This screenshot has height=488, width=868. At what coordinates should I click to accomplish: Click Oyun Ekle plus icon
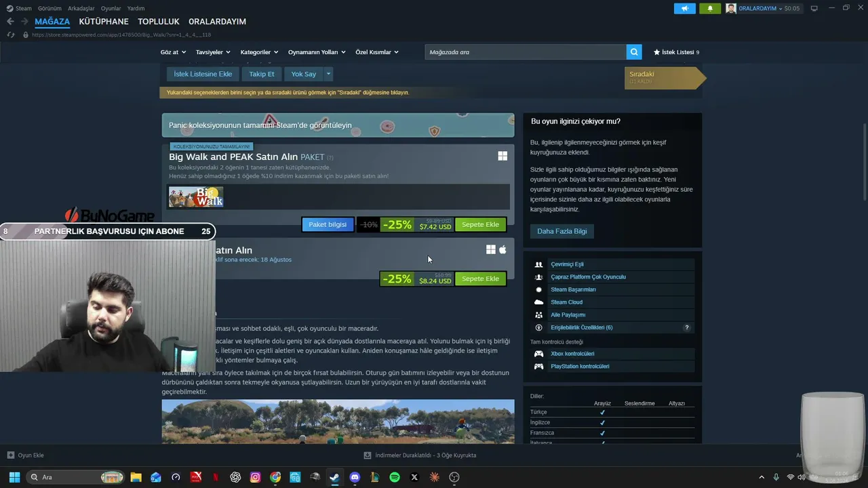[x=10, y=455]
